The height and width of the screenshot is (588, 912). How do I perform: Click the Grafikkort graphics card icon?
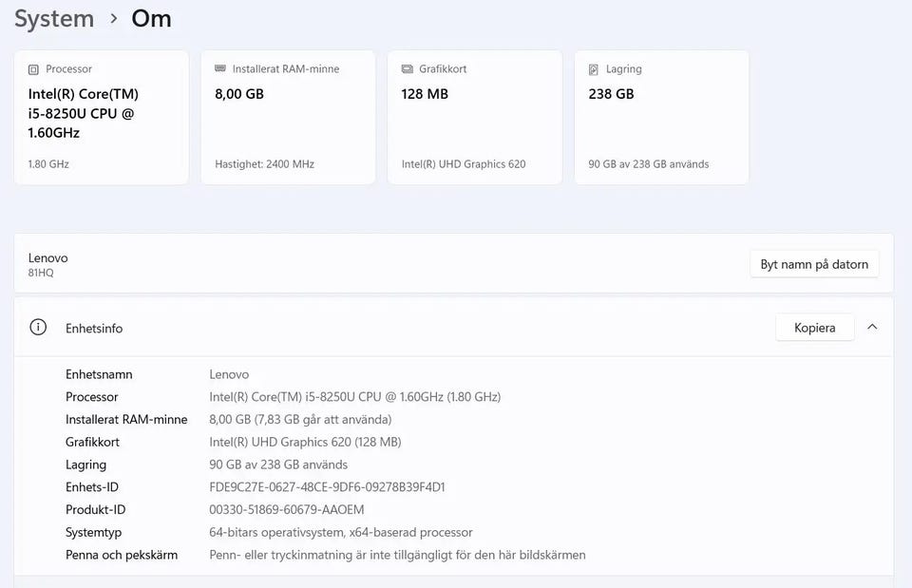click(408, 68)
